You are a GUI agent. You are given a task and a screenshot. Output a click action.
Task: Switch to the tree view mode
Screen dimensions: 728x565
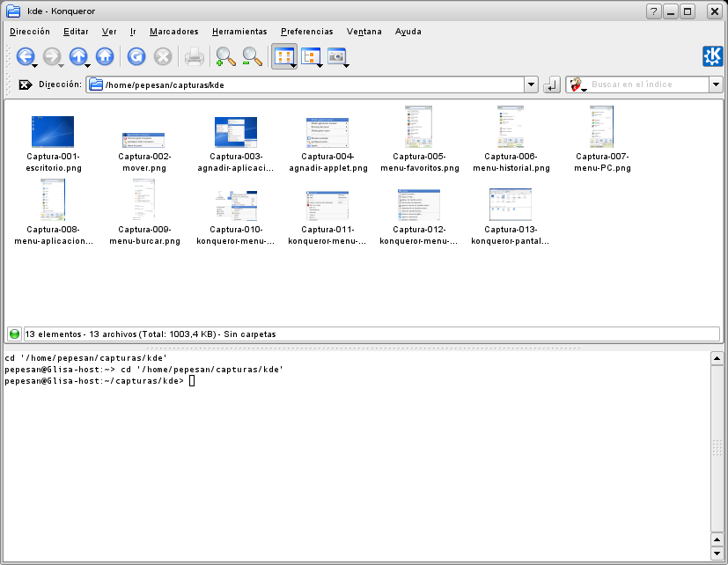pos(311,56)
